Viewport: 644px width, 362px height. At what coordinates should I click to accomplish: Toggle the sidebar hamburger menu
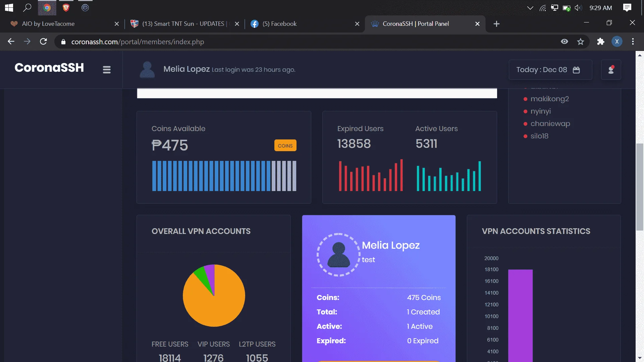coord(107,70)
